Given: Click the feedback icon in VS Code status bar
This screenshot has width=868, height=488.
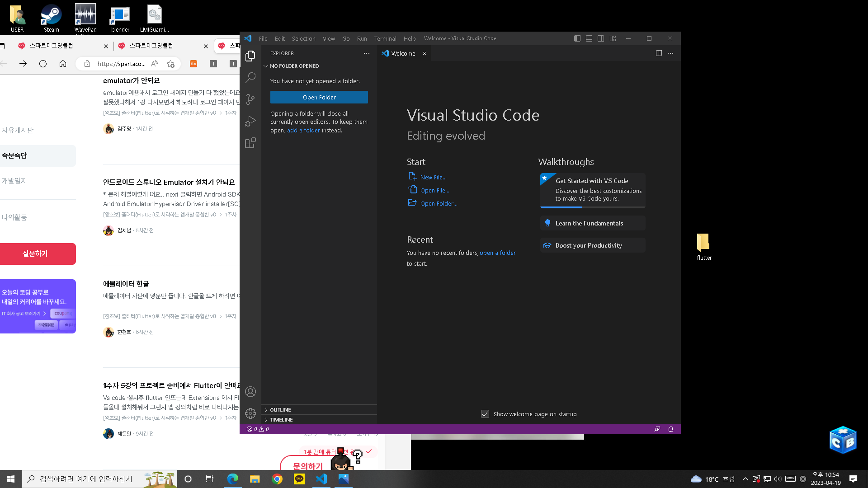Looking at the screenshot, I should (x=657, y=429).
